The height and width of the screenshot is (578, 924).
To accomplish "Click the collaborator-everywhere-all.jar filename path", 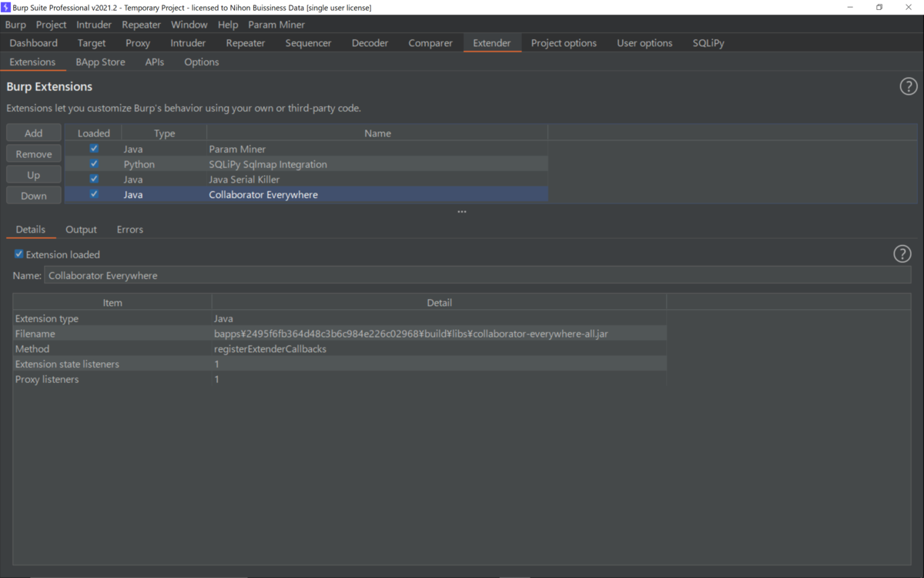I will (x=411, y=334).
